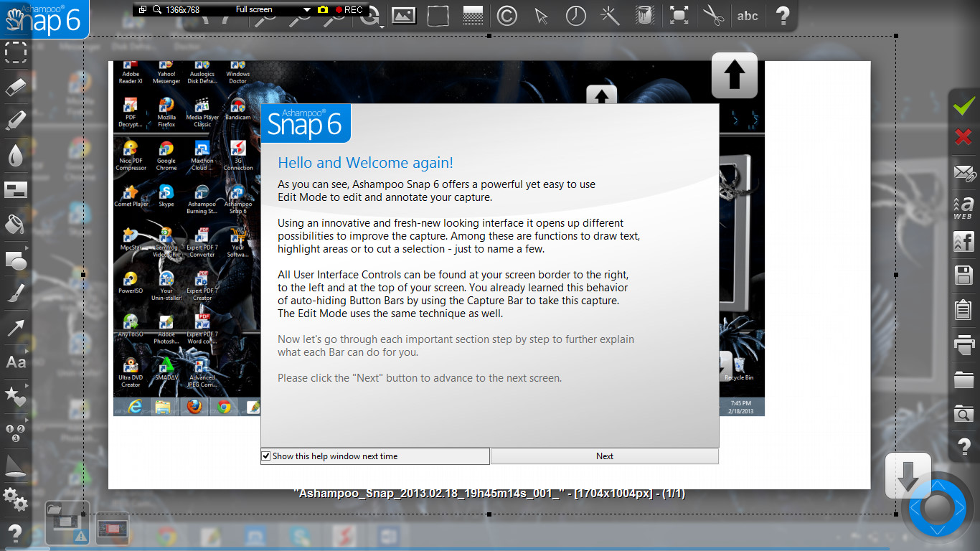Share capture to Facebook
Screen dimensions: 980x551
pos(963,241)
